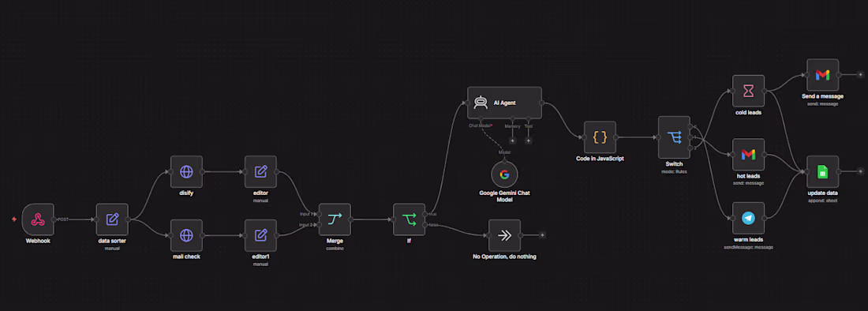Screen dimensions: 868x311
Task: Select the mail check globe node
Action: [x=186, y=235]
